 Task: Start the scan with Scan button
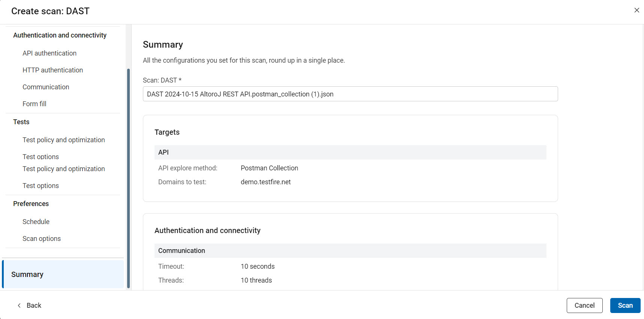(625, 305)
